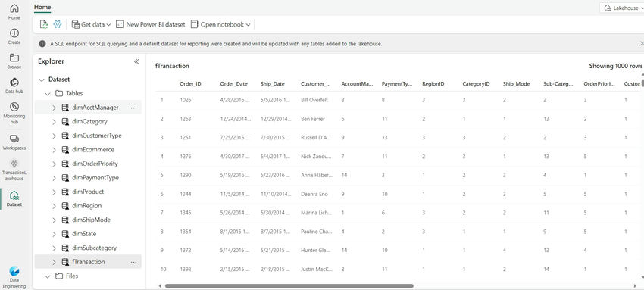
Task: Click the info icon in the banner
Action: [x=42, y=43]
